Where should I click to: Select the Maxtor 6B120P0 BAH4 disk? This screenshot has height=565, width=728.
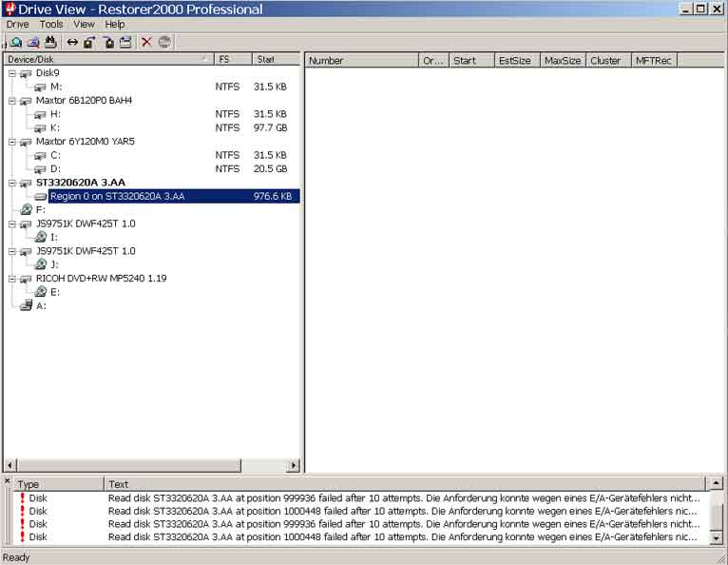tap(84, 101)
